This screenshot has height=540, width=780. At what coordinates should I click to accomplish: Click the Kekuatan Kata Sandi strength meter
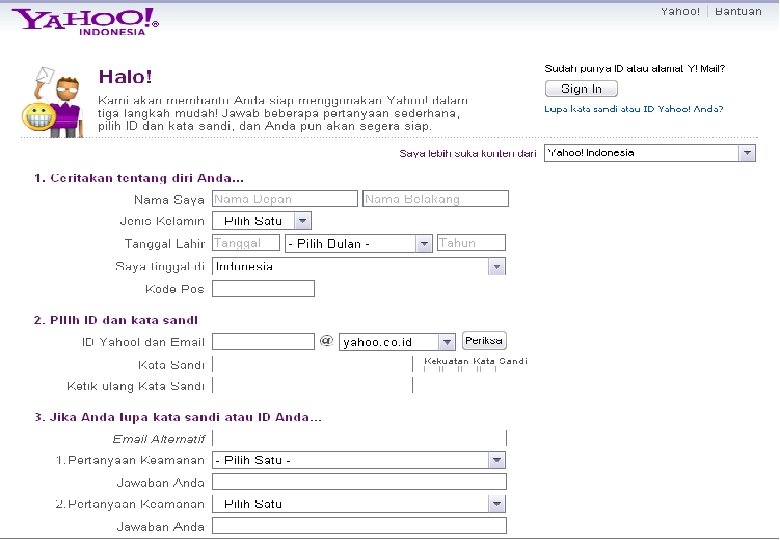[x=475, y=364]
